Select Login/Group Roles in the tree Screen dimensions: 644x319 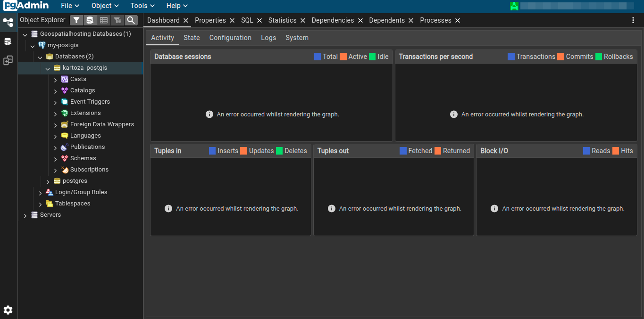81,192
